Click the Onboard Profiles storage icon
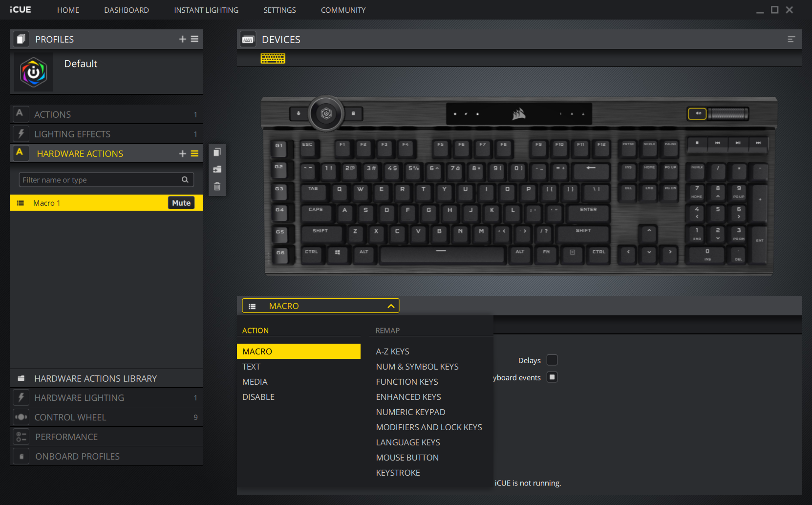 pyautogui.click(x=21, y=456)
